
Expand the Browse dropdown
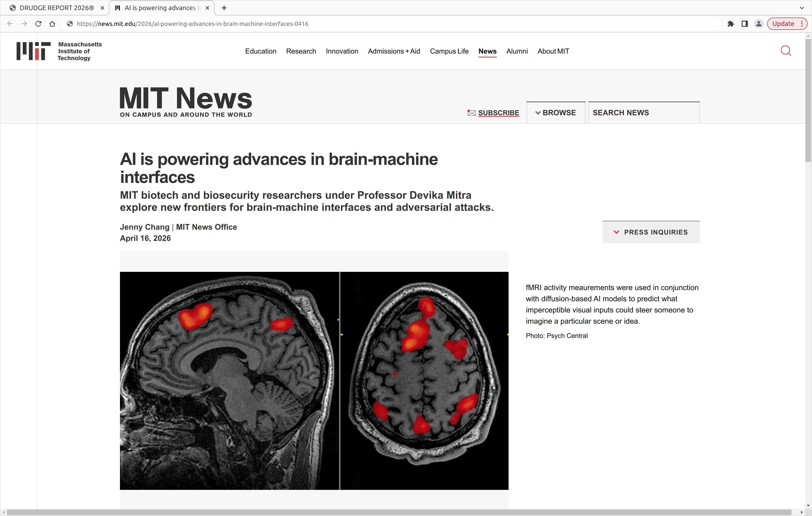pos(555,113)
